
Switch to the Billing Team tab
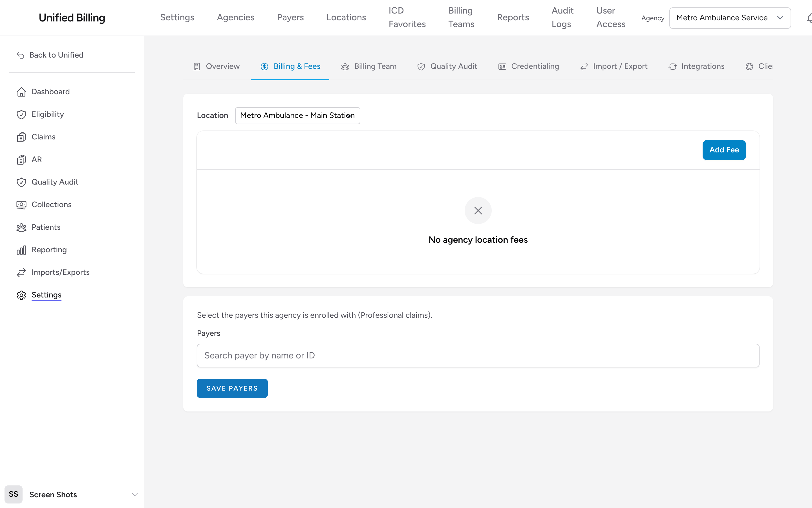coord(369,67)
